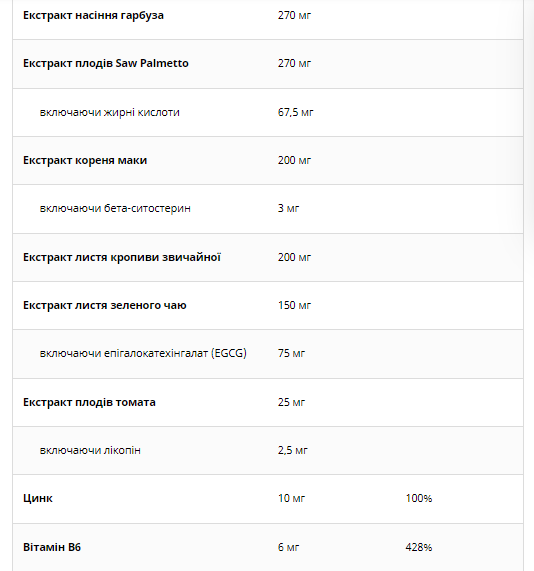Click "включаючи жирні кислоти" sub-item text

point(110,112)
